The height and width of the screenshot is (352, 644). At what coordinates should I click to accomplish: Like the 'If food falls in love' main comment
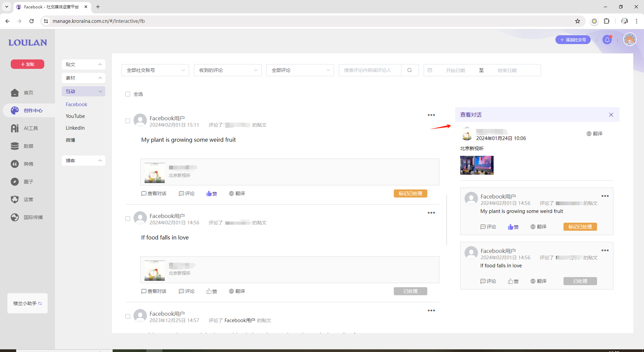[x=212, y=291]
